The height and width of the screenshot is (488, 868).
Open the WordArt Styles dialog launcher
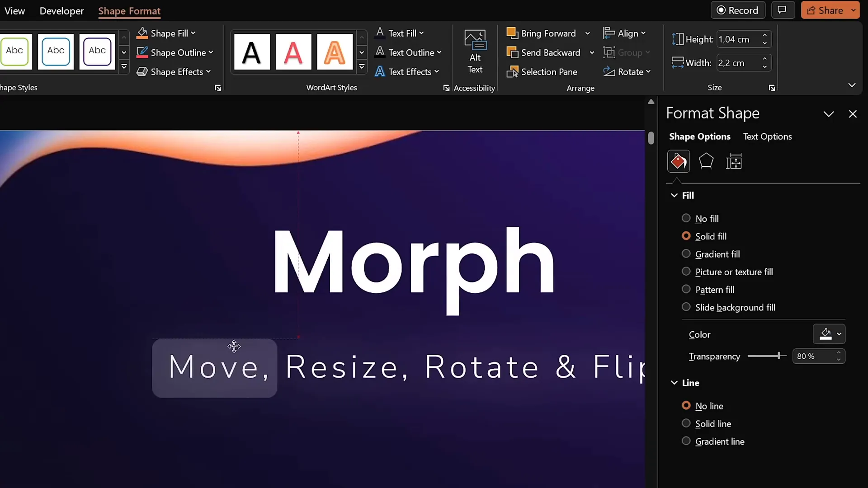446,88
